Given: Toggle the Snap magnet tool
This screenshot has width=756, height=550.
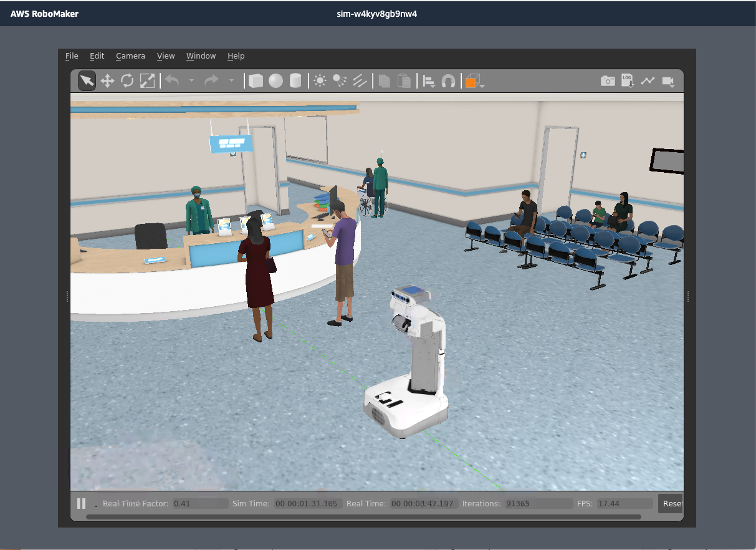Looking at the screenshot, I should 448,80.
